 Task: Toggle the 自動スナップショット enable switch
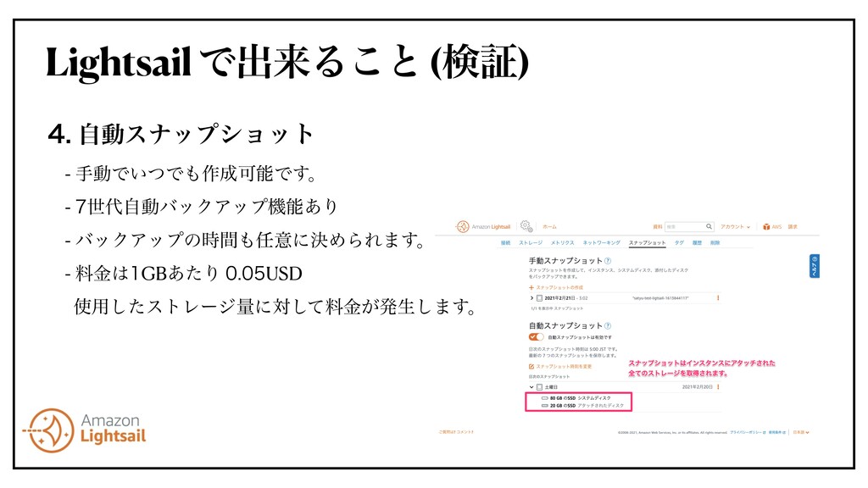pyautogui.click(x=536, y=337)
